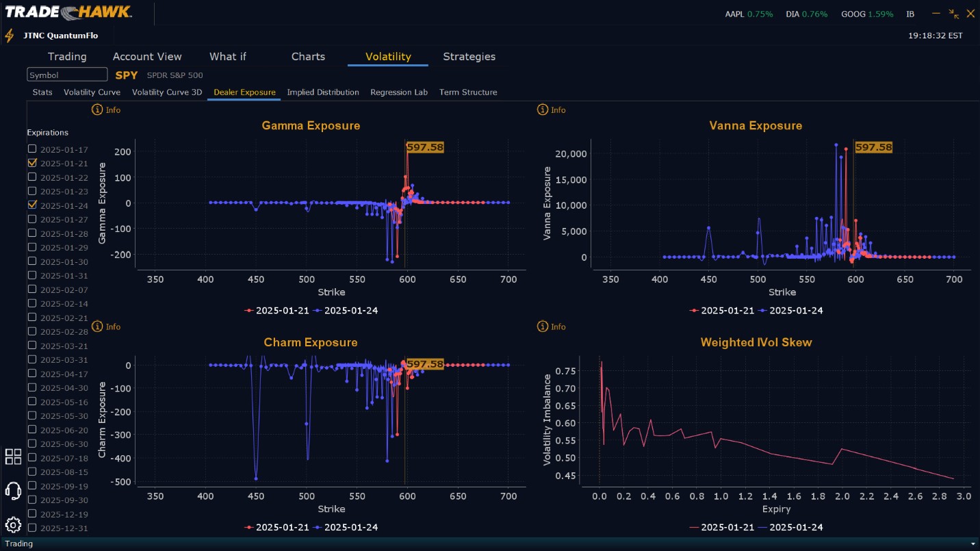
Task: Open the What if tab
Action: (x=228, y=57)
